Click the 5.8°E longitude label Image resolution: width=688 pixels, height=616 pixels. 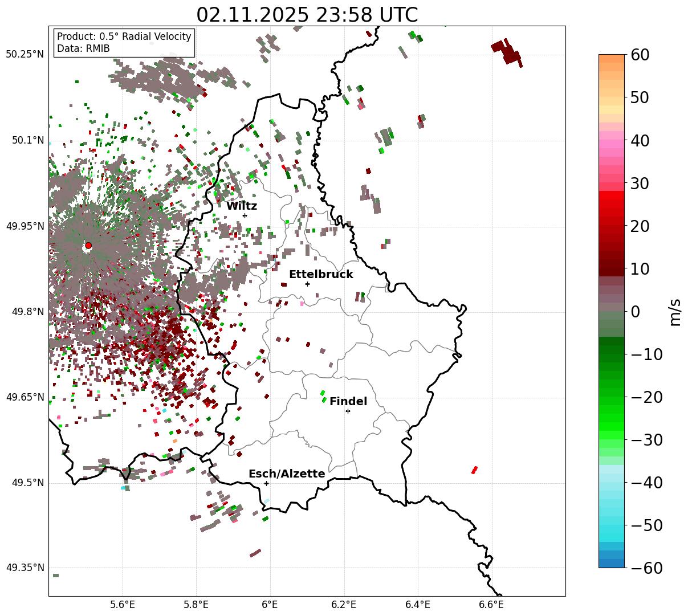pyautogui.click(x=196, y=604)
